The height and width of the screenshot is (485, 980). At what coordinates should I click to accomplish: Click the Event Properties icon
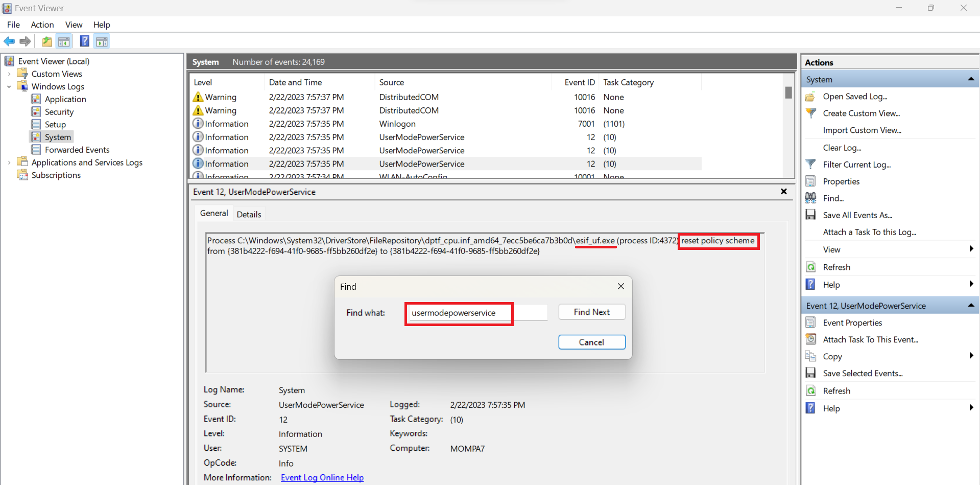(x=810, y=322)
